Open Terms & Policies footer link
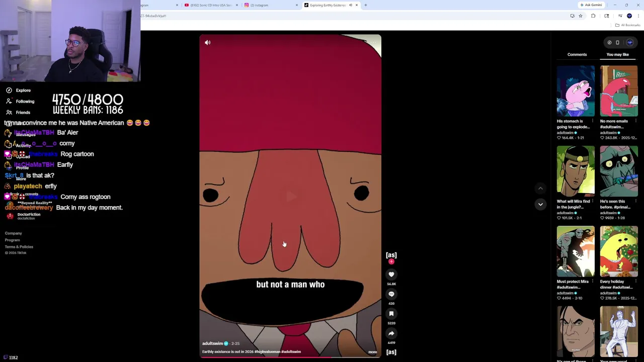 point(19,247)
